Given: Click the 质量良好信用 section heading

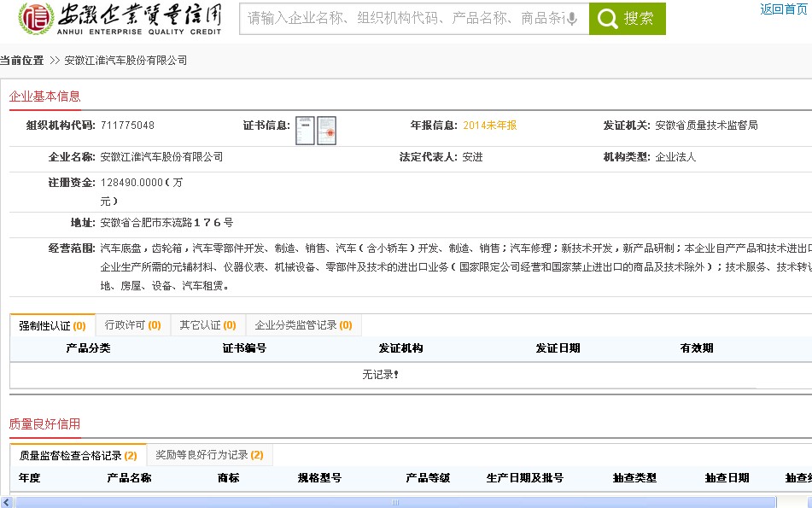Looking at the screenshot, I should coord(44,423).
